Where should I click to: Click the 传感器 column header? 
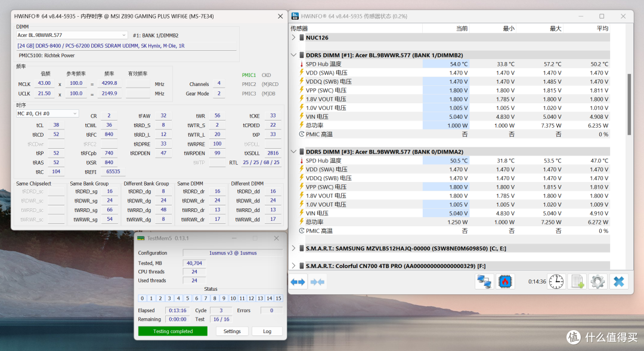tap(356, 29)
